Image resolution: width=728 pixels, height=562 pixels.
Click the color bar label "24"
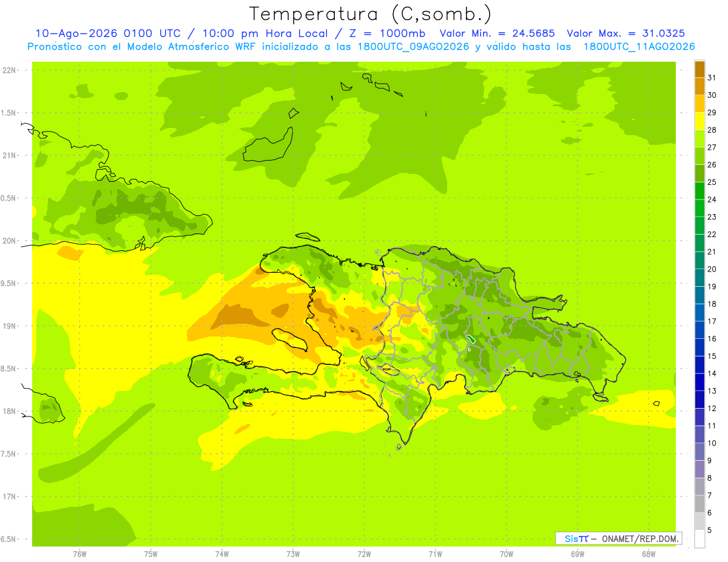(x=712, y=199)
